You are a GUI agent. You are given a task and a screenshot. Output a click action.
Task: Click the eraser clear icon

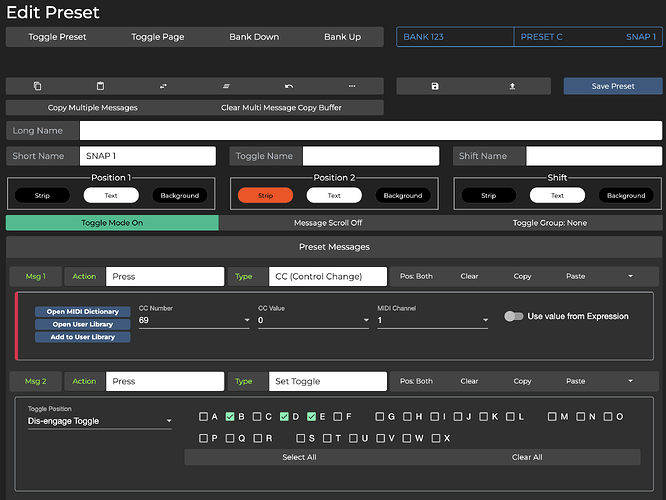point(226,86)
